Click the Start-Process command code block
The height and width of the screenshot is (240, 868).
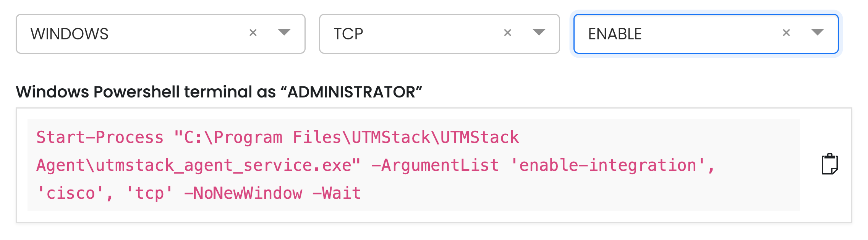(x=413, y=165)
